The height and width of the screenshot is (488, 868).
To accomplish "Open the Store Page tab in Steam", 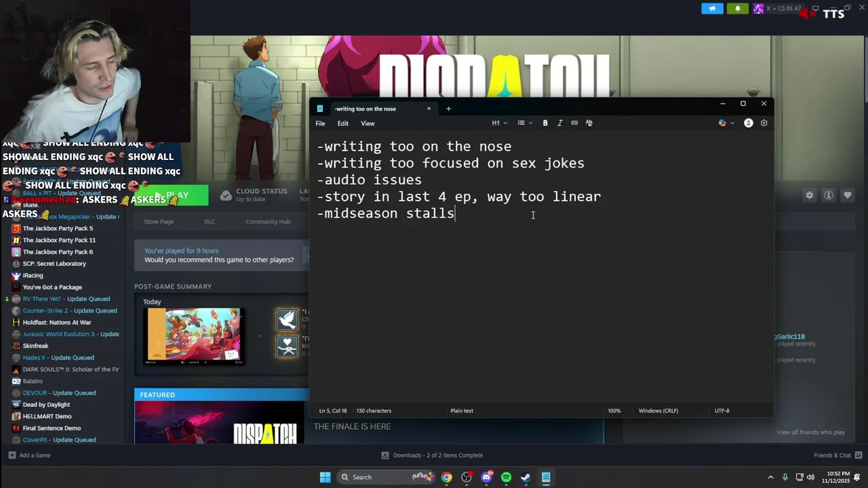I will pyautogui.click(x=159, y=222).
